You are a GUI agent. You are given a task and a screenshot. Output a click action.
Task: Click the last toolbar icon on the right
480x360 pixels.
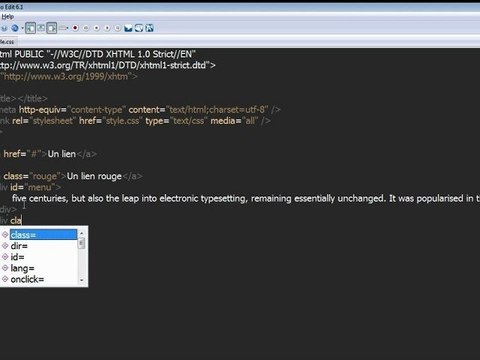click(149, 28)
